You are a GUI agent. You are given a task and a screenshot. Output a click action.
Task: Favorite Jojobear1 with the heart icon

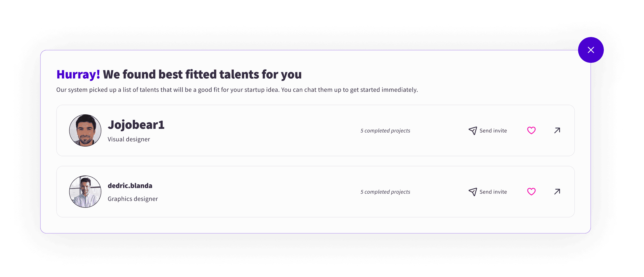pos(531,130)
